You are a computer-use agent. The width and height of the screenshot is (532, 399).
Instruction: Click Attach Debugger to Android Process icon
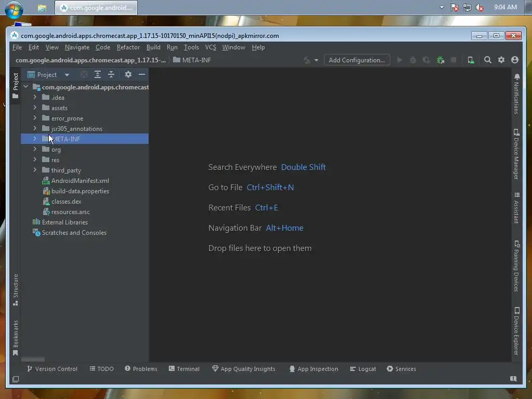tap(441, 60)
